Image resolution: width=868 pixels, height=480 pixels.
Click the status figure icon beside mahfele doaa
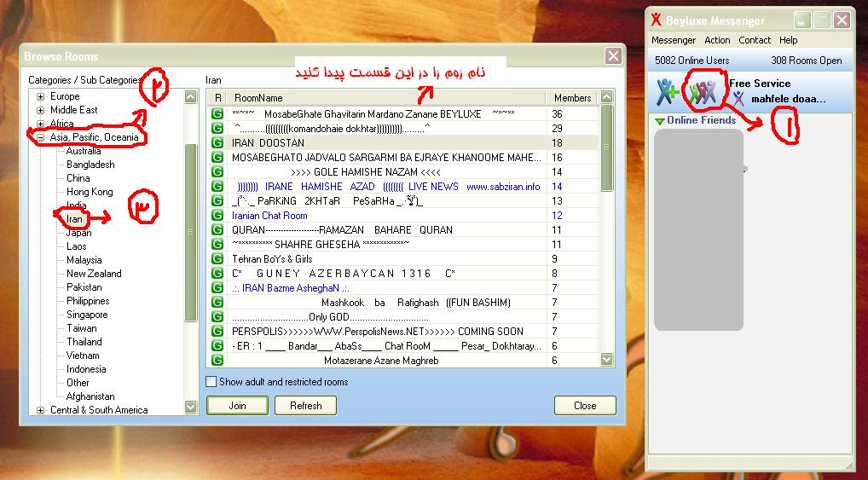coord(738,99)
